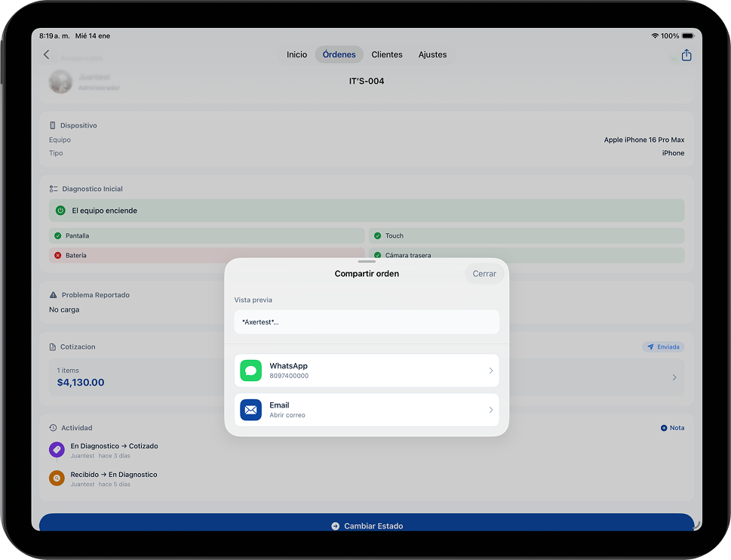The width and height of the screenshot is (731, 560).
Task: Tap the power icon next to El equipo enciende
Action: click(x=60, y=211)
